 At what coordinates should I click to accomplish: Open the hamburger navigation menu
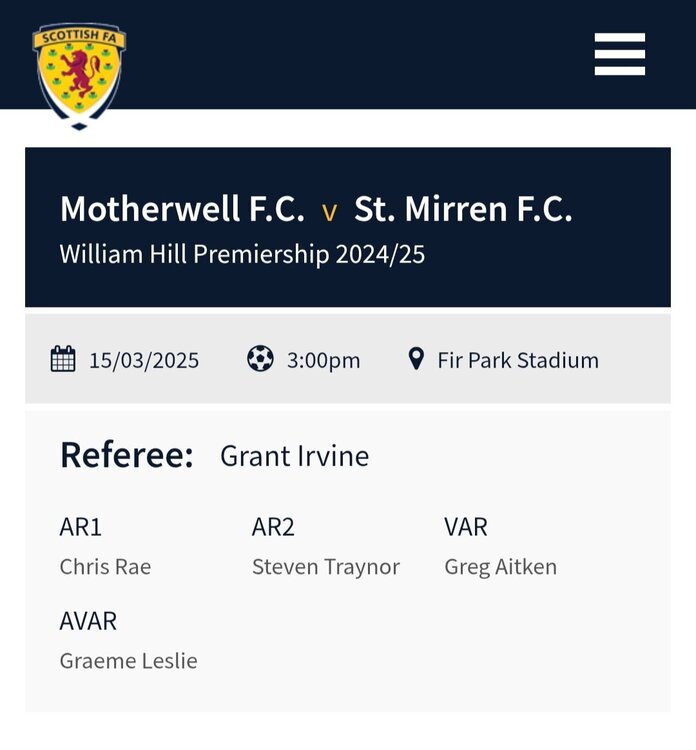tap(620, 54)
